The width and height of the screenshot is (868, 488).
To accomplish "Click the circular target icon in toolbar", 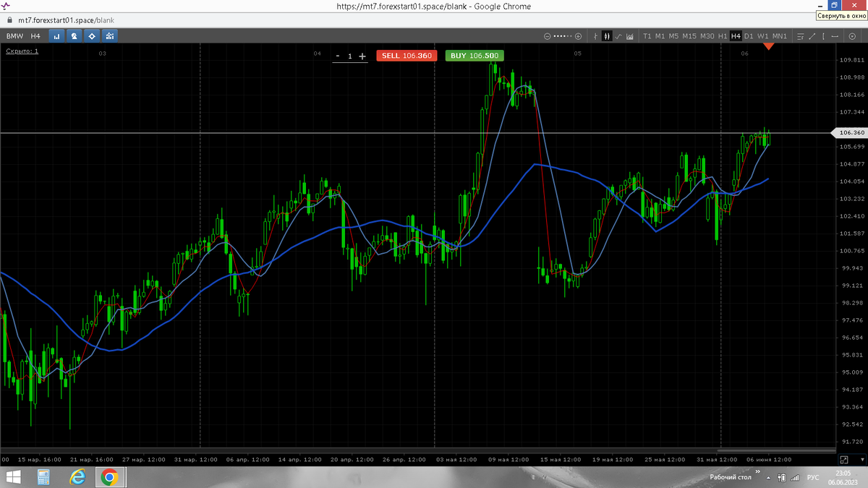I will [x=851, y=36].
